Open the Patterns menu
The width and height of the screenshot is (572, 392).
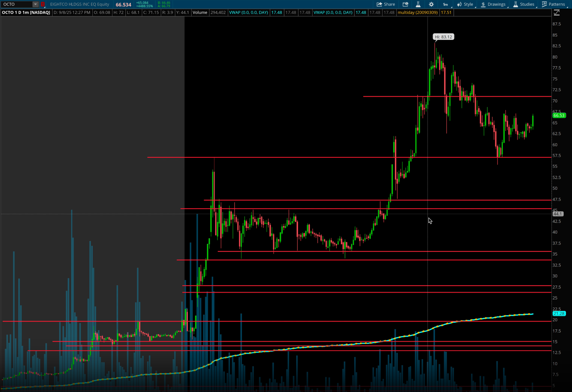pyautogui.click(x=554, y=4)
